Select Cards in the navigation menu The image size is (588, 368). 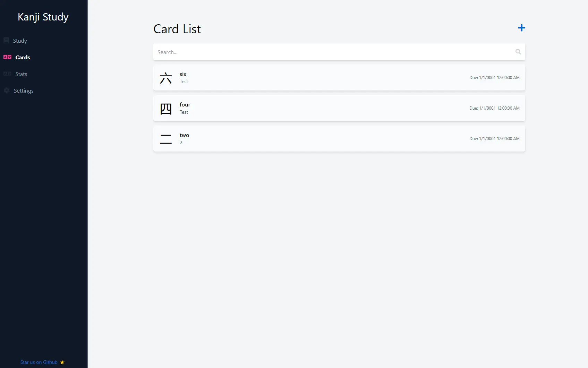[23, 57]
